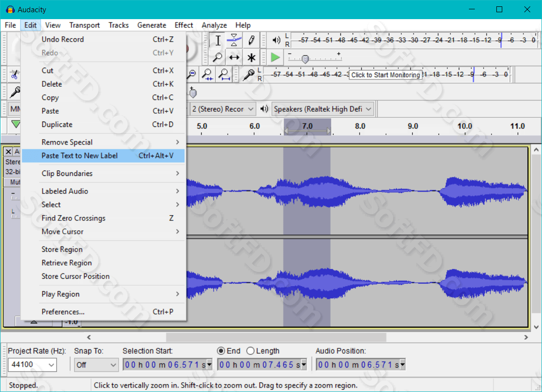Click the Fit Selection zoom icon

pyautogui.click(x=207, y=74)
